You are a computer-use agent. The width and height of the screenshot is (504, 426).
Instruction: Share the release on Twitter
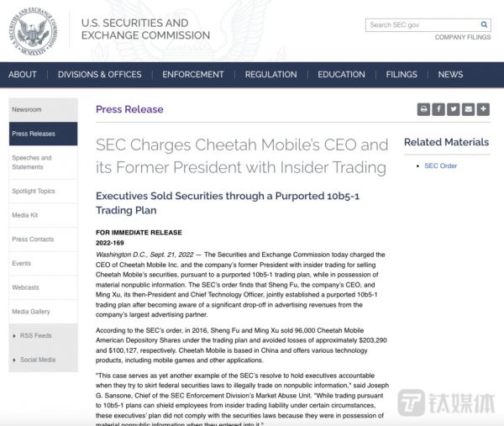[x=454, y=109]
